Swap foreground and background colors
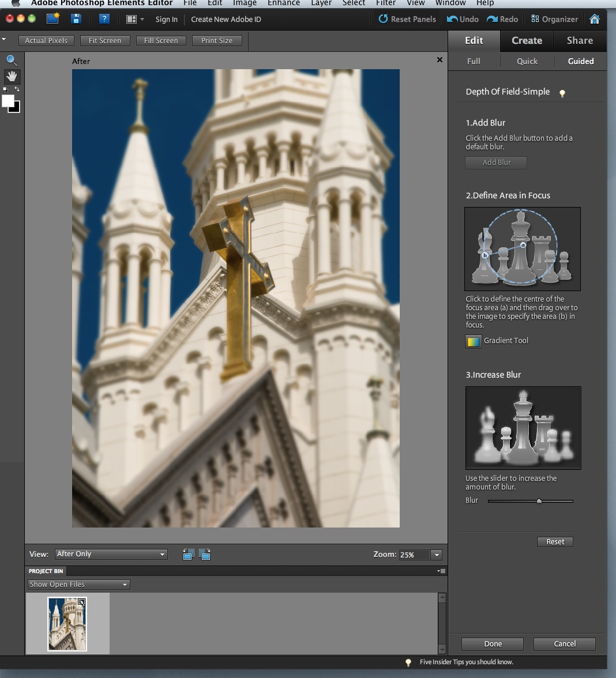The width and height of the screenshot is (616, 678). [17, 89]
